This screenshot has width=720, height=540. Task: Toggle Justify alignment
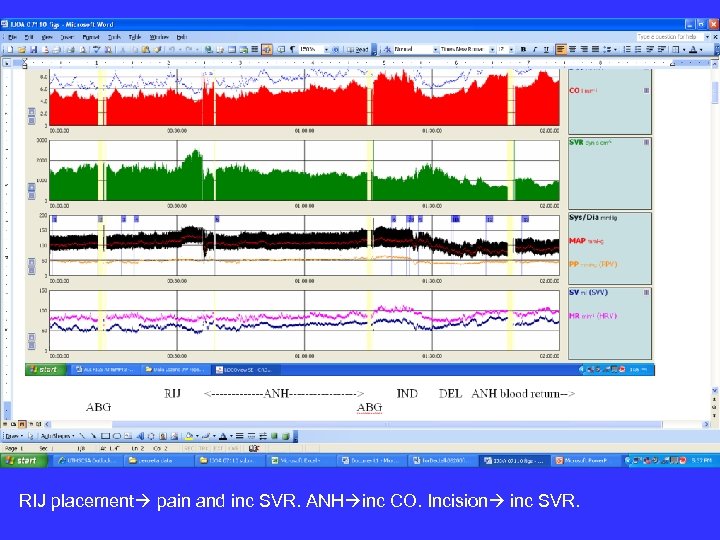(x=595, y=49)
